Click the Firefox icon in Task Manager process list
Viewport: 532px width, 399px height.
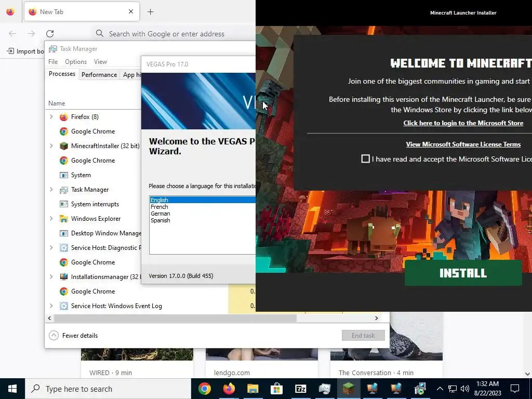pyautogui.click(x=64, y=117)
